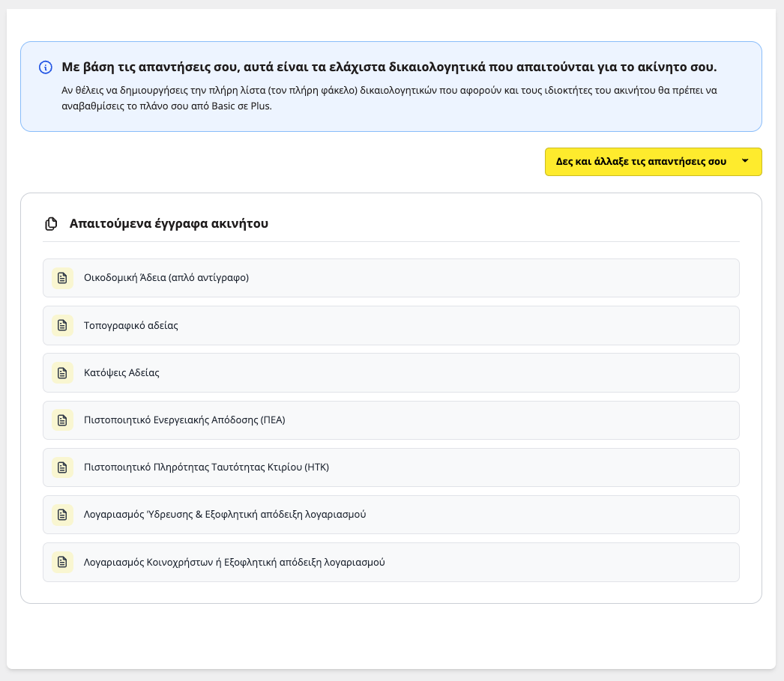Click the banner paragraph about upgrading Basic to Plus
The image size is (784, 681).
pos(389,98)
